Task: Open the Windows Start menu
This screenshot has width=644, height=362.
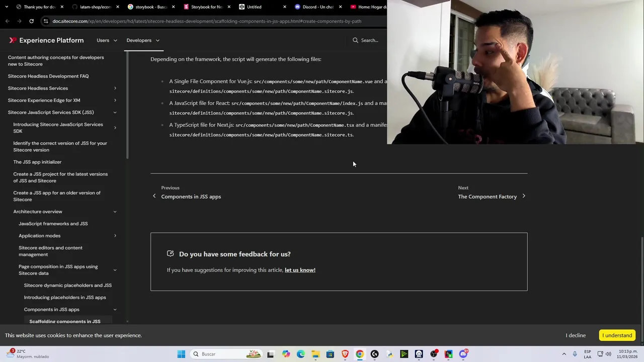Action: [x=181, y=354]
